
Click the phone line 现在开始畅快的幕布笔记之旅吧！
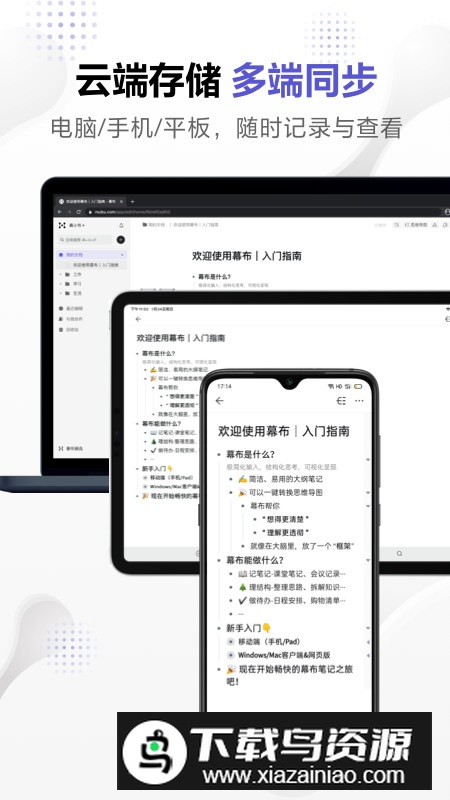coord(290,675)
